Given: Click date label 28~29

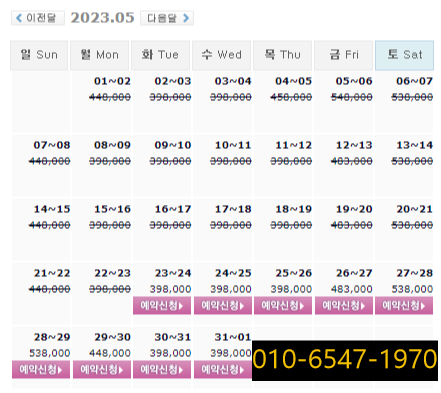Looking at the screenshot, I should click(x=52, y=337).
